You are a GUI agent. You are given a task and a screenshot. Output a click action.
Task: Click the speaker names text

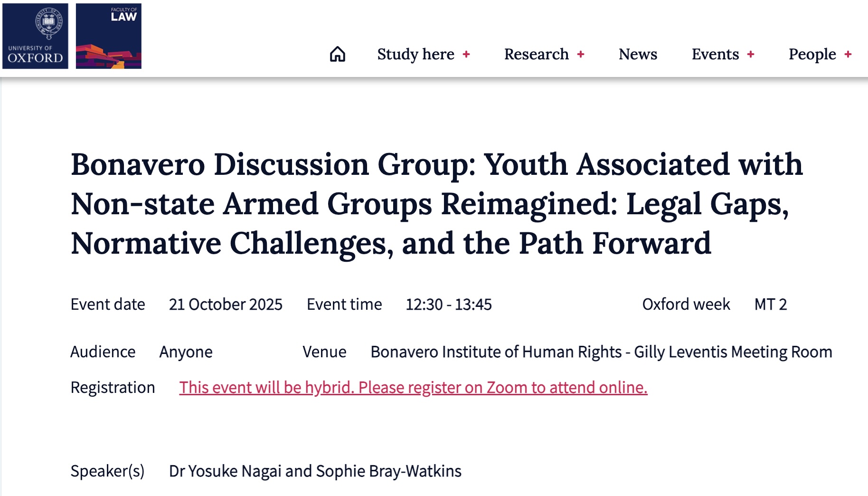(315, 471)
